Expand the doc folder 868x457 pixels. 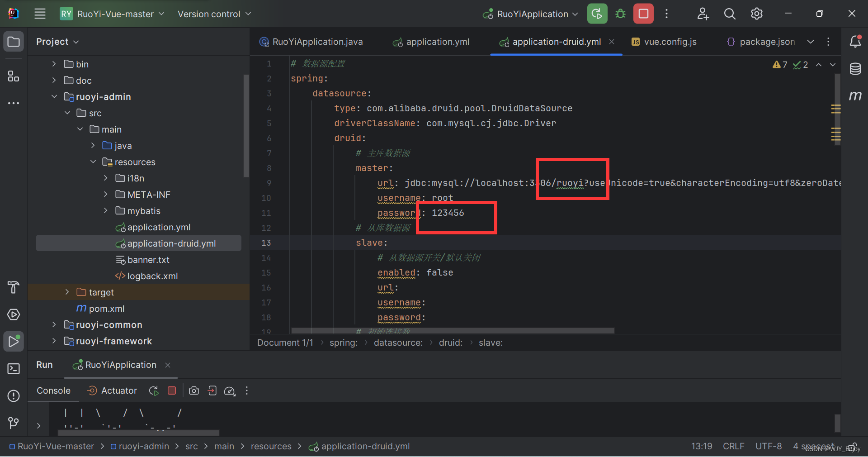click(54, 80)
